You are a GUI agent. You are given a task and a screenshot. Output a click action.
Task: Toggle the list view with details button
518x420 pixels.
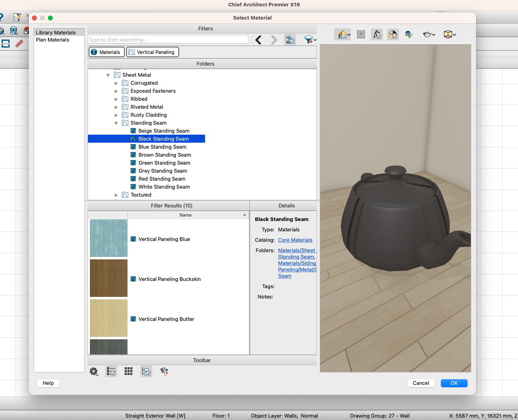coord(111,371)
